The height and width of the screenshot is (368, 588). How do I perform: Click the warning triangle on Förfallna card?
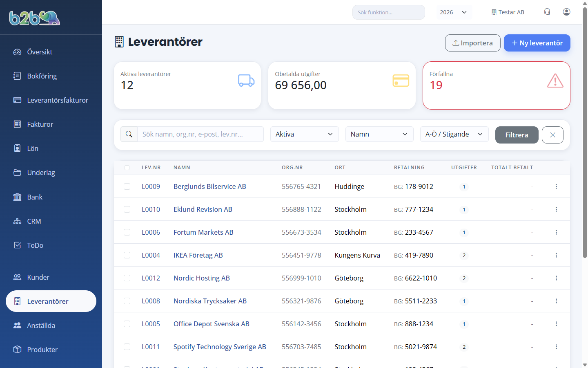coord(555,81)
